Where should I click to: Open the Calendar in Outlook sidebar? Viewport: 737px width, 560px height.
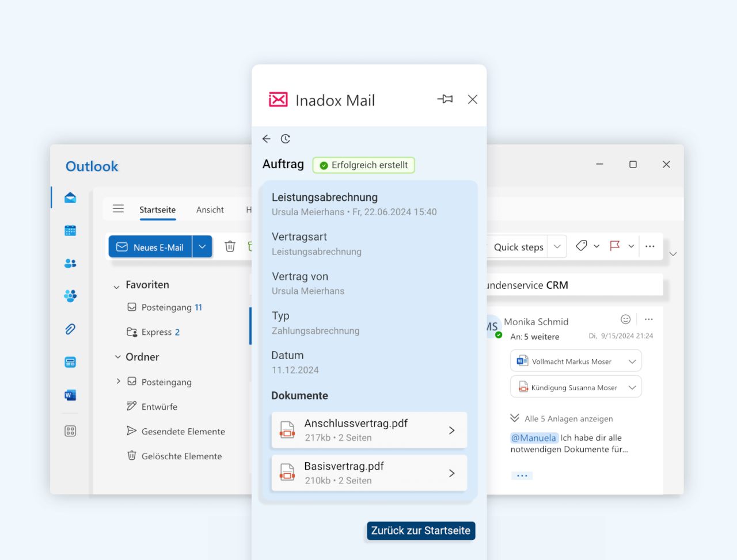click(70, 230)
